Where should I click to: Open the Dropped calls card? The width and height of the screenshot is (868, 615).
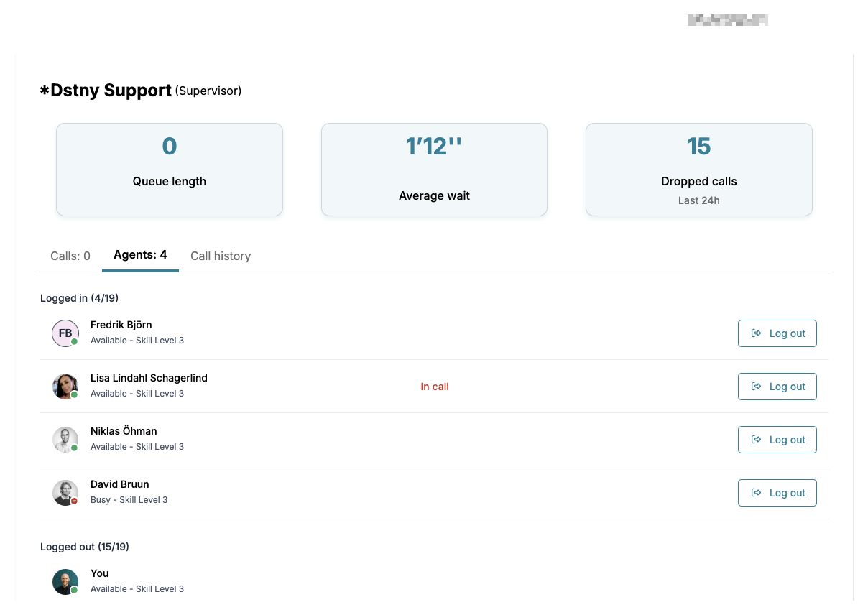[x=698, y=170]
